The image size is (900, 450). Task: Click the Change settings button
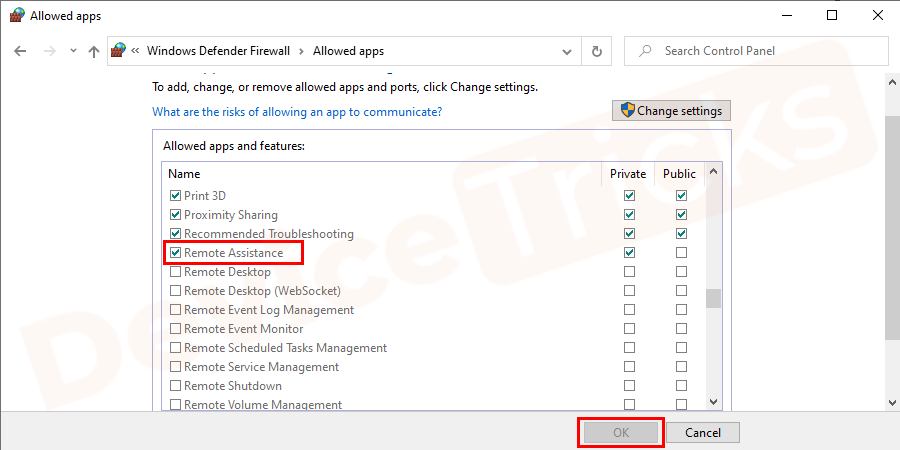(671, 111)
